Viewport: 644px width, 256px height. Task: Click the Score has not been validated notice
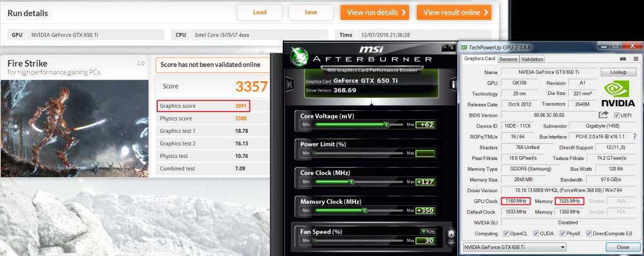point(213,64)
